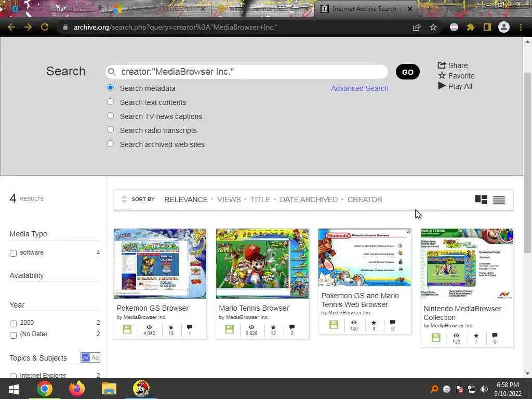Switch to tile view layout icon
This screenshot has height=399, width=532.
(481, 199)
